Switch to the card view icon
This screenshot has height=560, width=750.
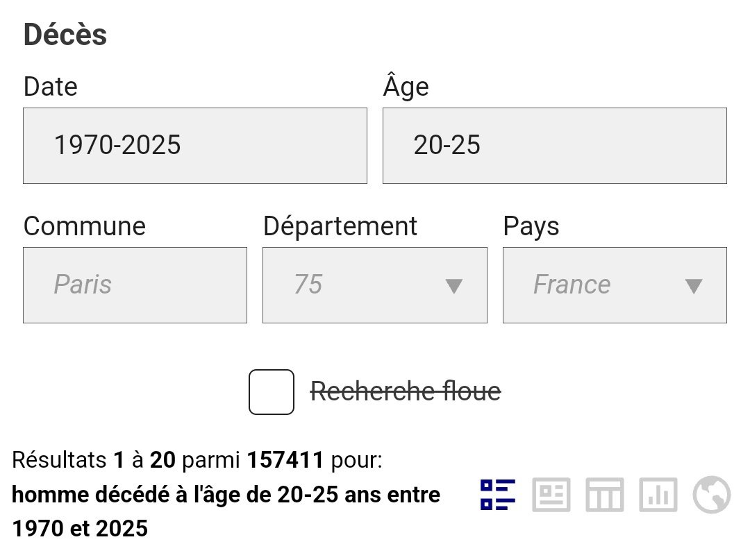(551, 495)
